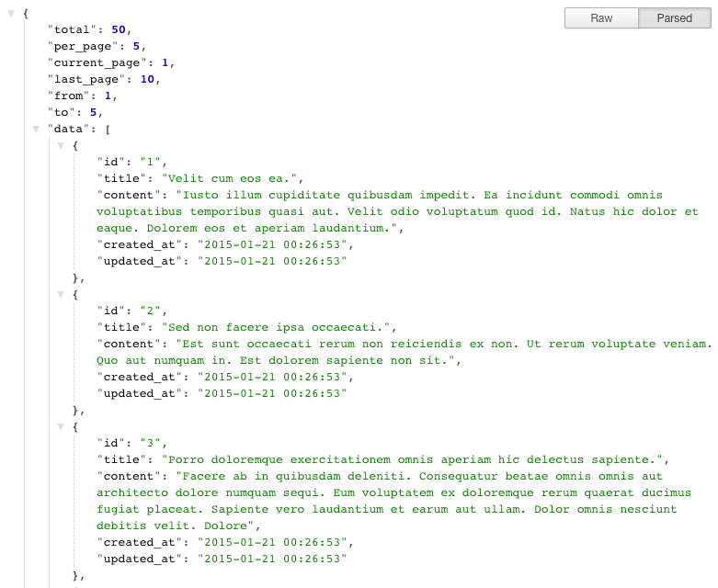Click the content text starting "Est sunt occaecati"
Image resolution: width=718 pixels, height=588 pixels.
tap(405, 352)
